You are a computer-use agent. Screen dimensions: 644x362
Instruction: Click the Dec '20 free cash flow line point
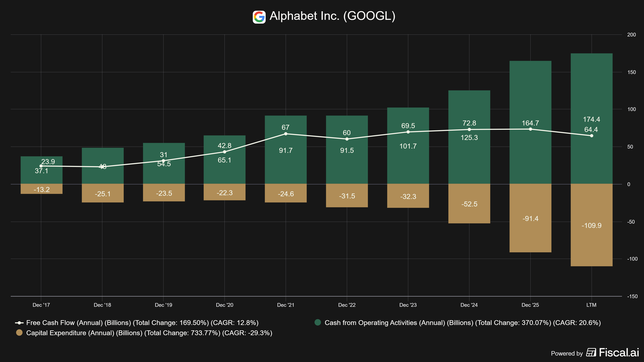(x=225, y=152)
